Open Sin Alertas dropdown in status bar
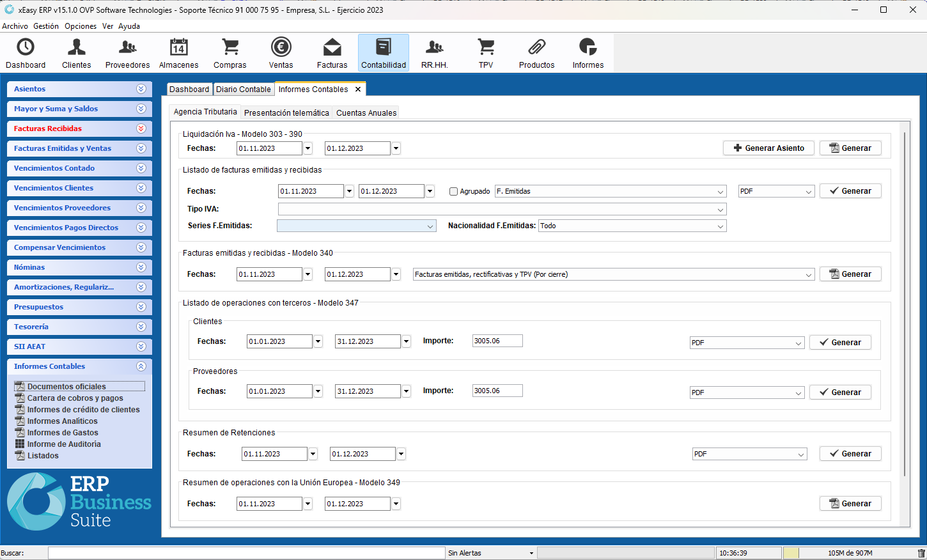Viewport: 927px width, 560px height. (x=490, y=553)
